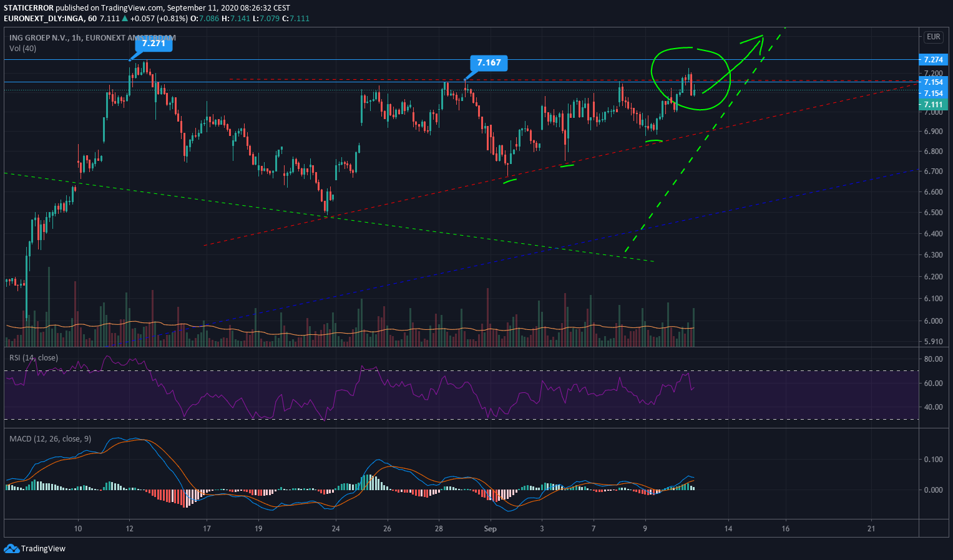Click the 6.100 price axis label
The height and width of the screenshot is (560, 953).
[934, 299]
